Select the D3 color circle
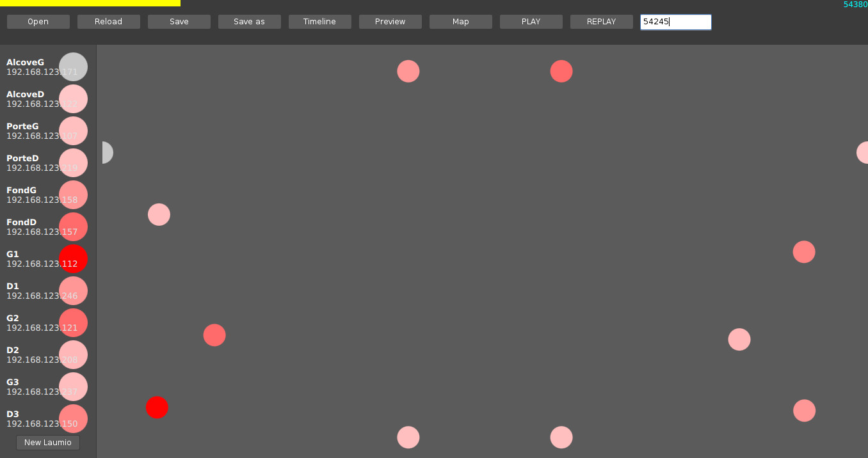Viewport: 868px width, 458px height. click(x=73, y=419)
